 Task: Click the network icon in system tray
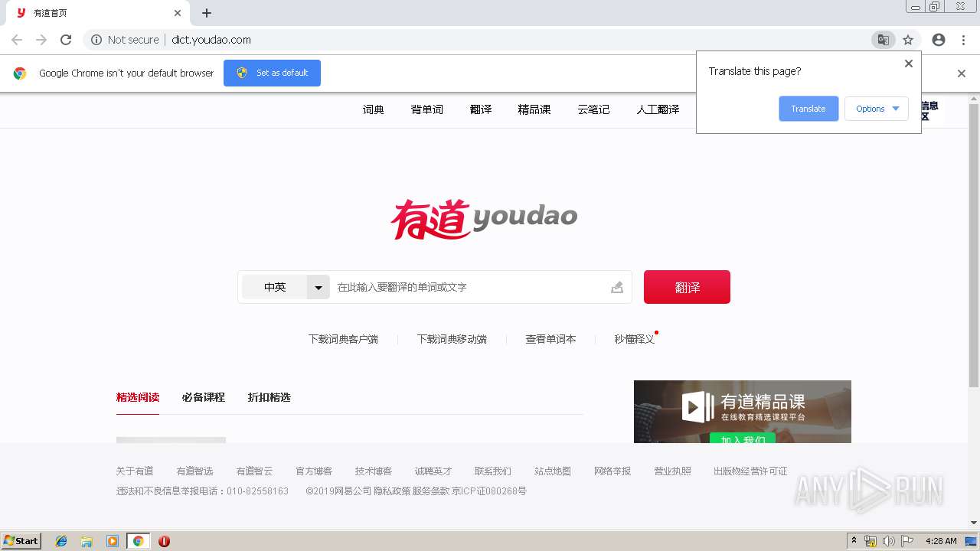(871, 541)
